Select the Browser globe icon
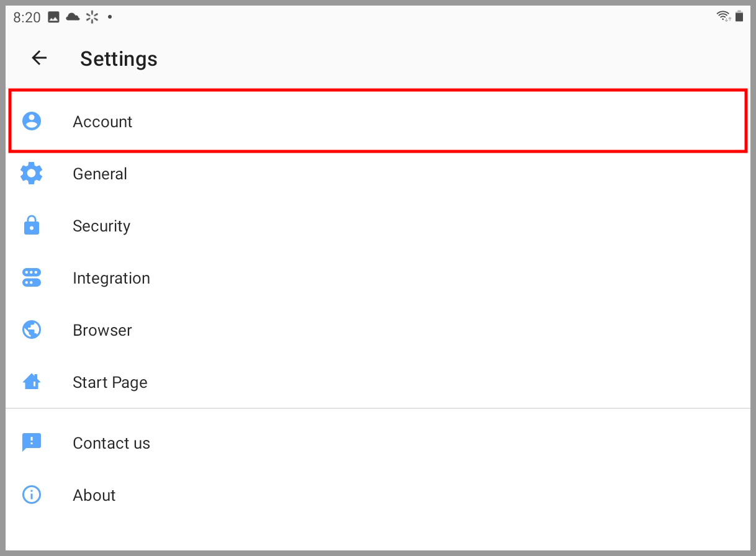This screenshot has height=556, width=756. (x=31, y=330)
